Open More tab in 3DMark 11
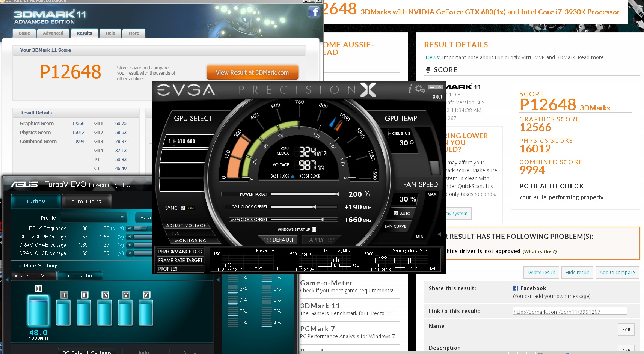 tap(134, 33)
